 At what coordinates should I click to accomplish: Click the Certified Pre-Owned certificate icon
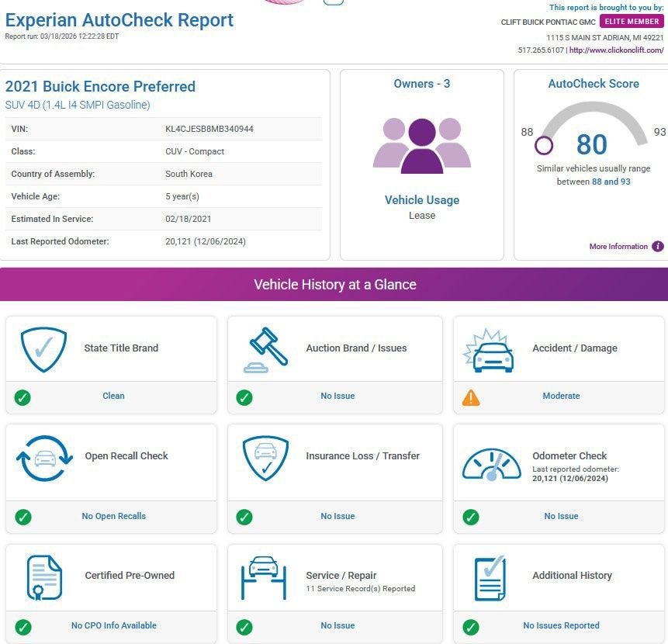pyautogui.click(x=44, y=578)
